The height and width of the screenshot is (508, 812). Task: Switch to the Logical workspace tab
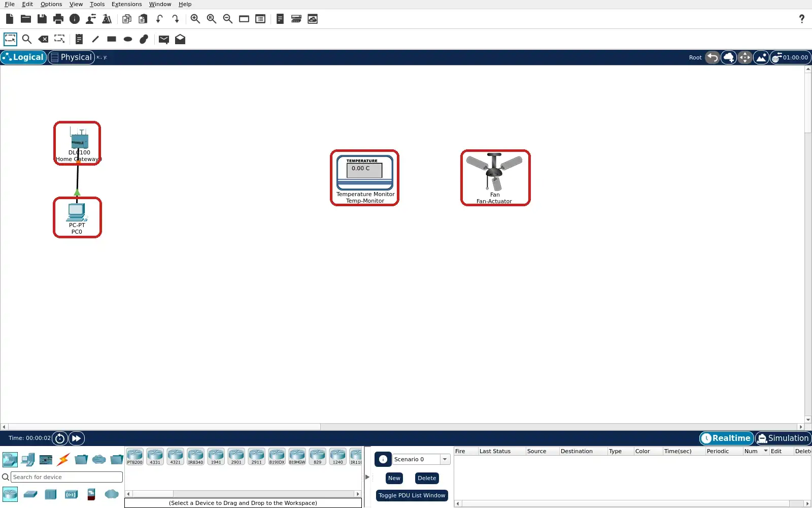coord(24,57)
